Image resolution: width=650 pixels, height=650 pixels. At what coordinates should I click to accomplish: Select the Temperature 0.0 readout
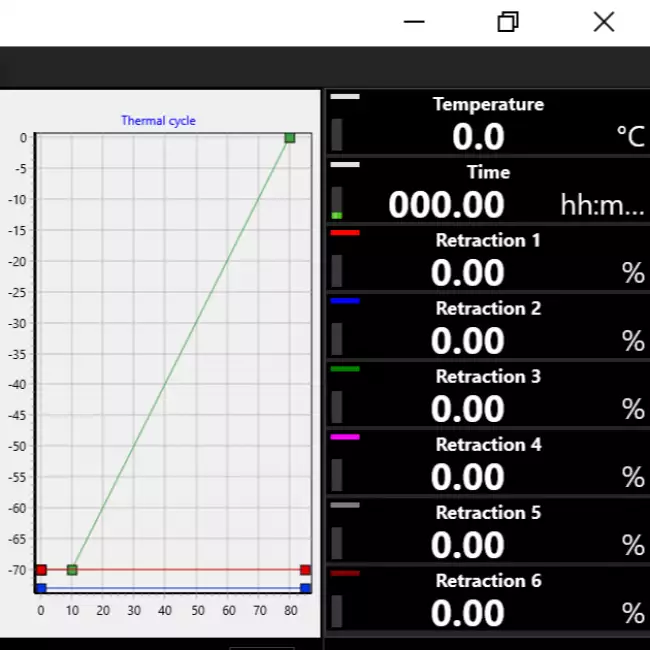click(x=478, y=137)
